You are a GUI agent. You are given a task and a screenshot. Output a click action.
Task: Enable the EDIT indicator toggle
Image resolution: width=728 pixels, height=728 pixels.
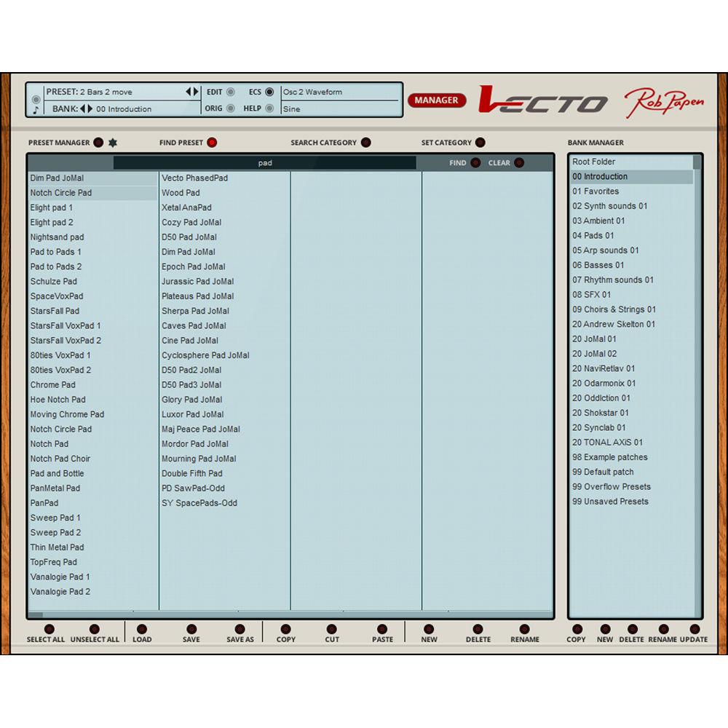(231, 92)
